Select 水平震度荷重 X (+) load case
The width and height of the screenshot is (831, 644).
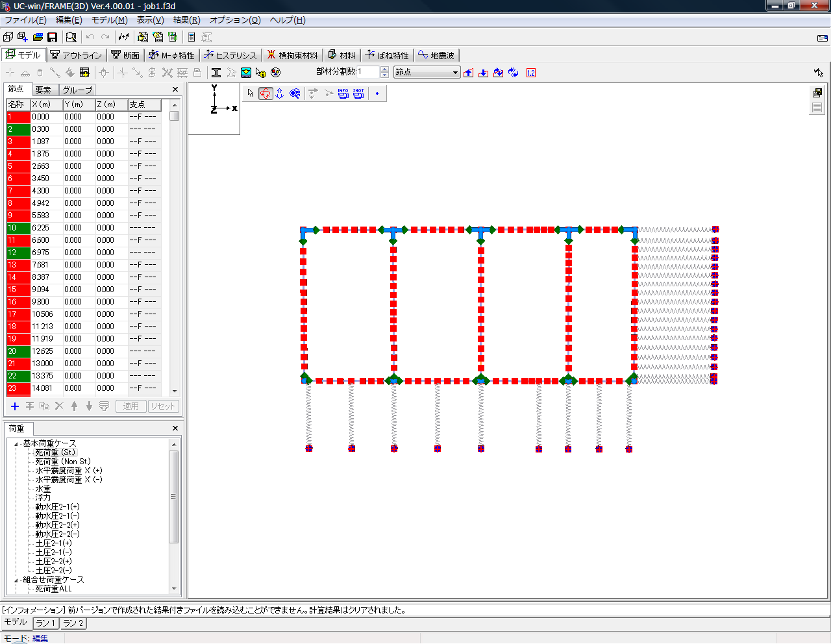coord(68,471)
